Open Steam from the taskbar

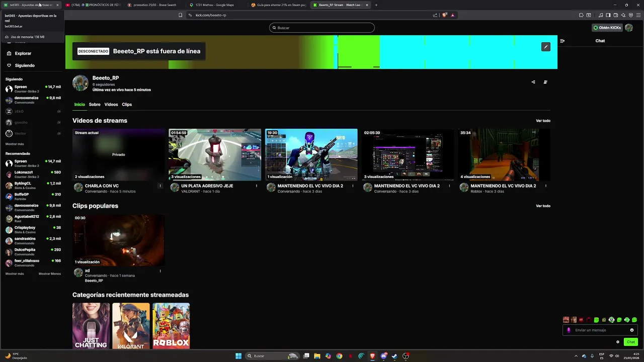click(x=394, y=356)
